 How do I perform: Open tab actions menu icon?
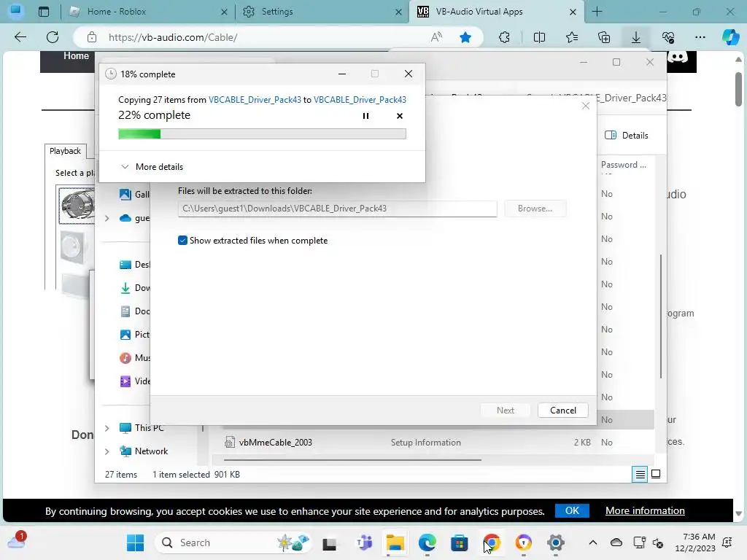click(43, 12)
